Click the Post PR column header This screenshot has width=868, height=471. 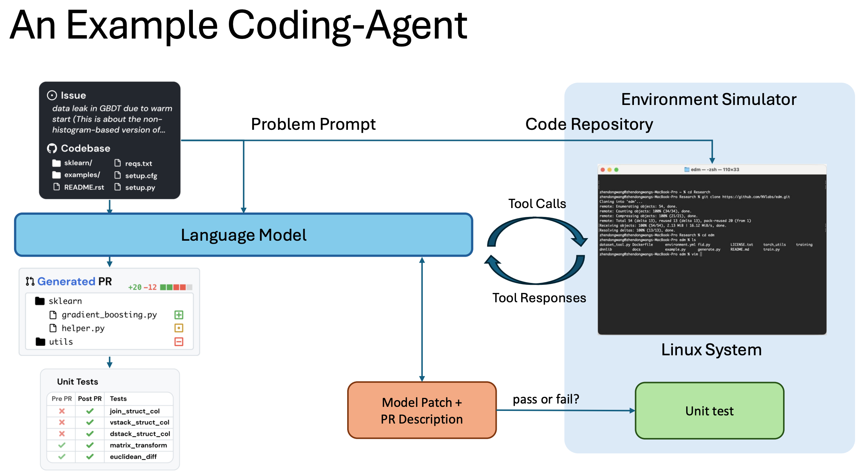90,399
